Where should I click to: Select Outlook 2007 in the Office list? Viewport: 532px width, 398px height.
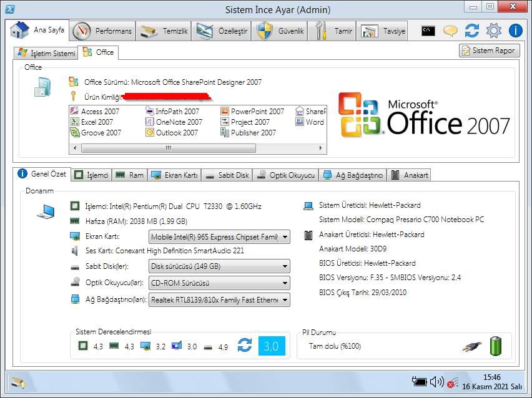coord(172,132)
